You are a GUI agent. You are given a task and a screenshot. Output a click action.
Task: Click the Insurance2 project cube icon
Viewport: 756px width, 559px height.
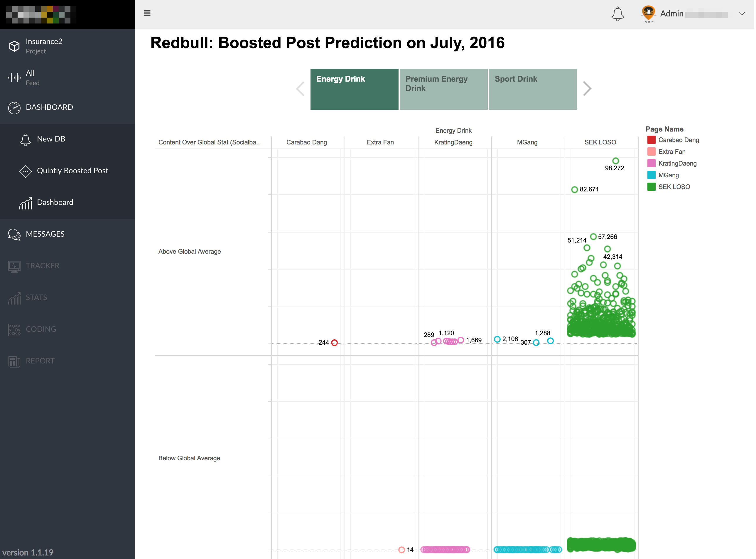[14, 46]
